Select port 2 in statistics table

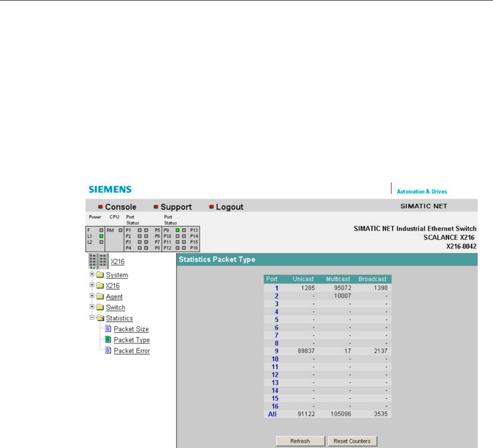(x=277, y=296)
